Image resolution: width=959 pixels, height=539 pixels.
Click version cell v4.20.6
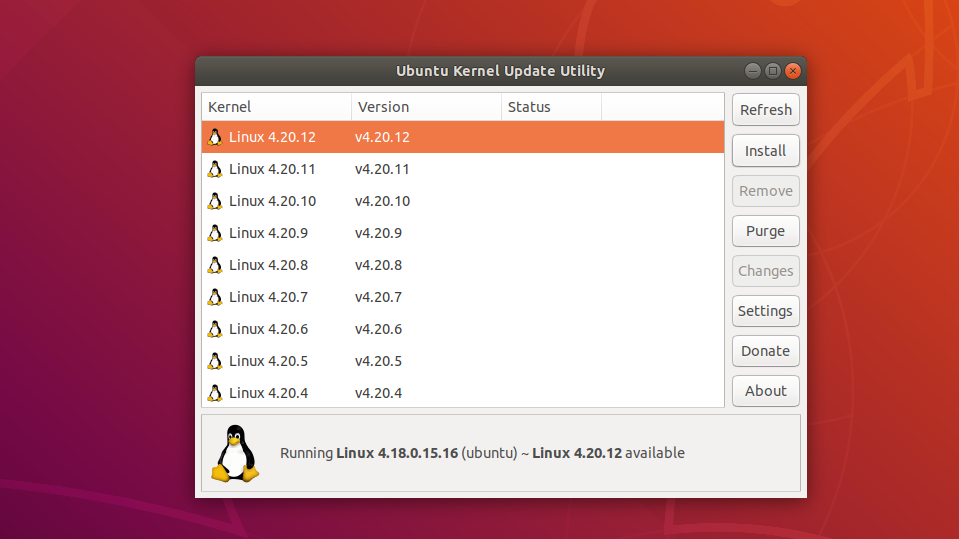pos(378,329)
